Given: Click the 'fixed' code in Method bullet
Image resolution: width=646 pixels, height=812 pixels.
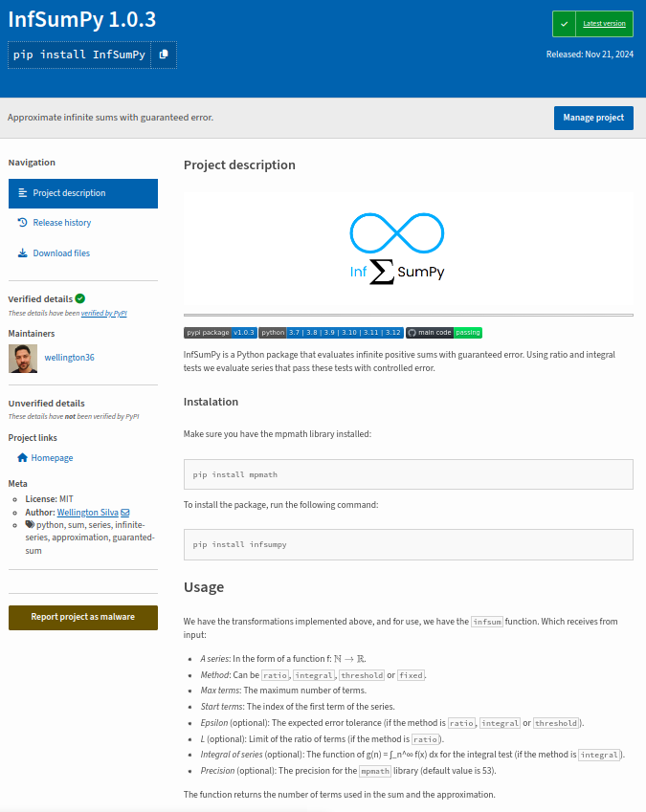Looking at the screenshot, I should point(411,675).
